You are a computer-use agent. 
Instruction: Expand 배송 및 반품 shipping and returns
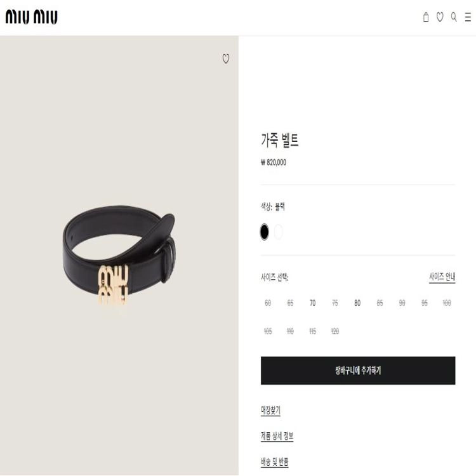[274, 462]
